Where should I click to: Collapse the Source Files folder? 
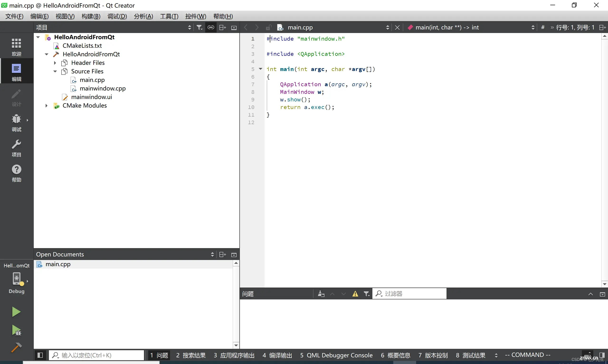pyautogui.click(x=55, y=71)
